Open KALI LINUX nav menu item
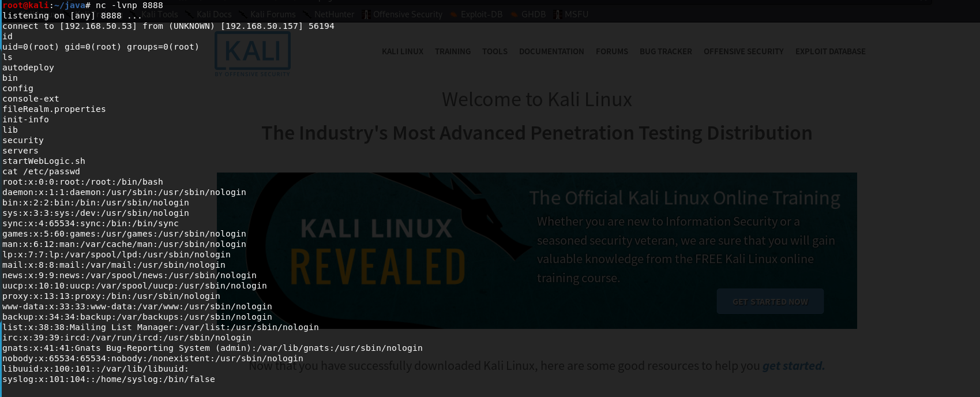Screen dimensions: 980x397 point(403,51)
